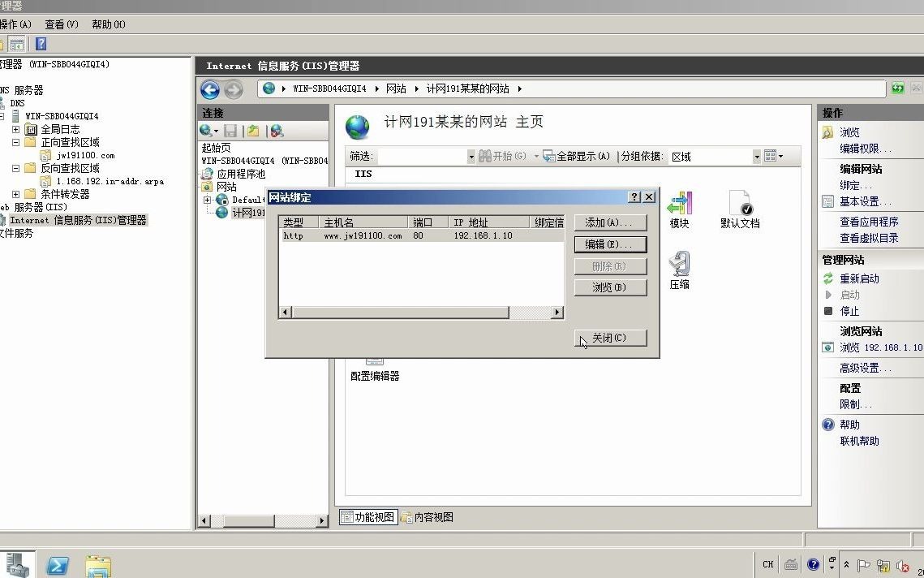The image size is (924, 578).
Task: Open the 压缩 (Compression) feature icon
Action: 680,270
